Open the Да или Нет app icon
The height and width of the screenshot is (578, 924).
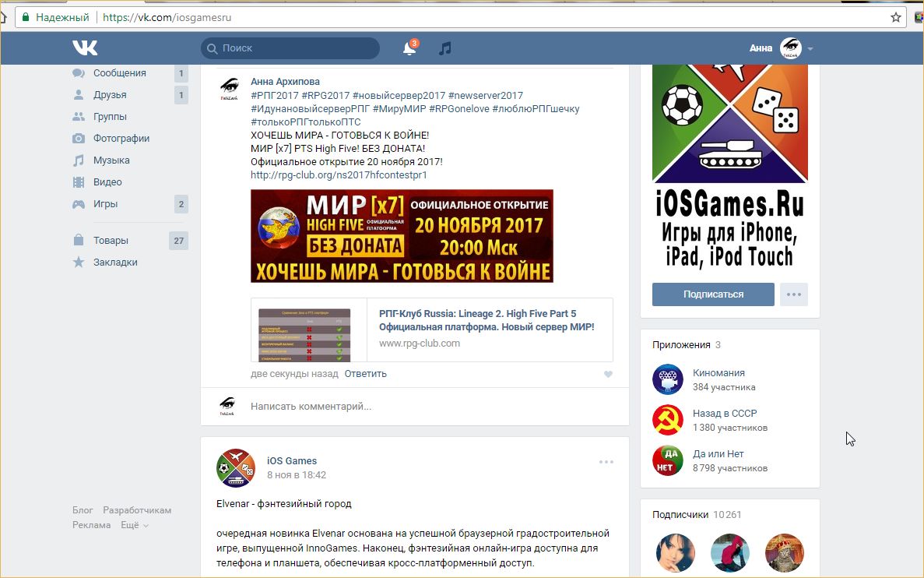668,460
